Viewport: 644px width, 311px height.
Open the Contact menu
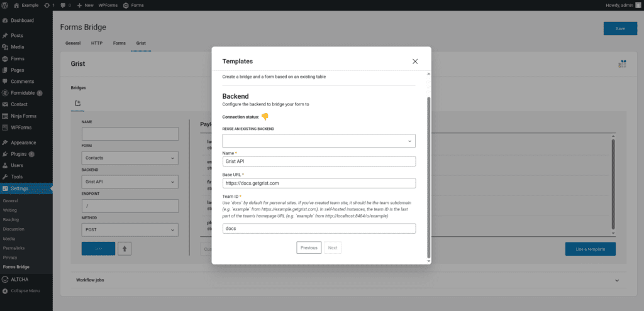[26, 105]
